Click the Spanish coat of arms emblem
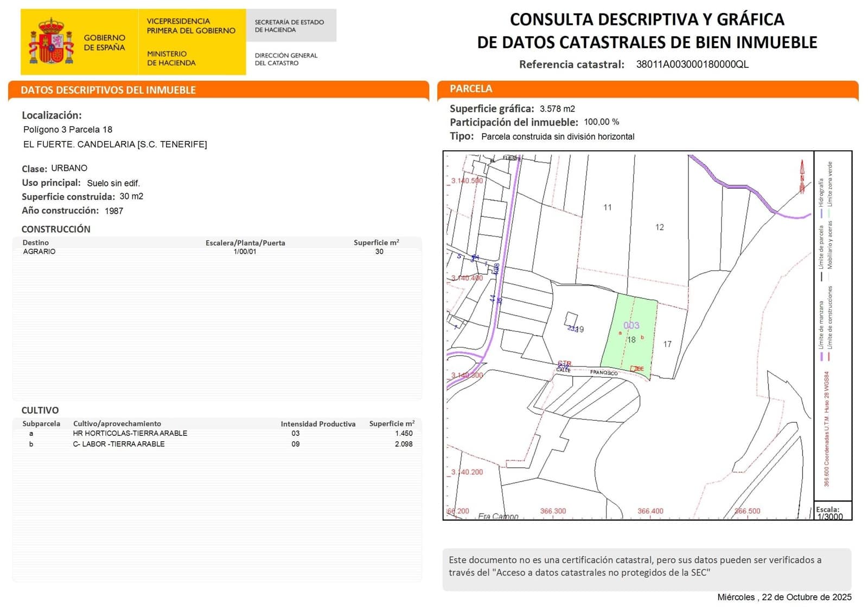The image size is (868, 612). pos(52,40)
